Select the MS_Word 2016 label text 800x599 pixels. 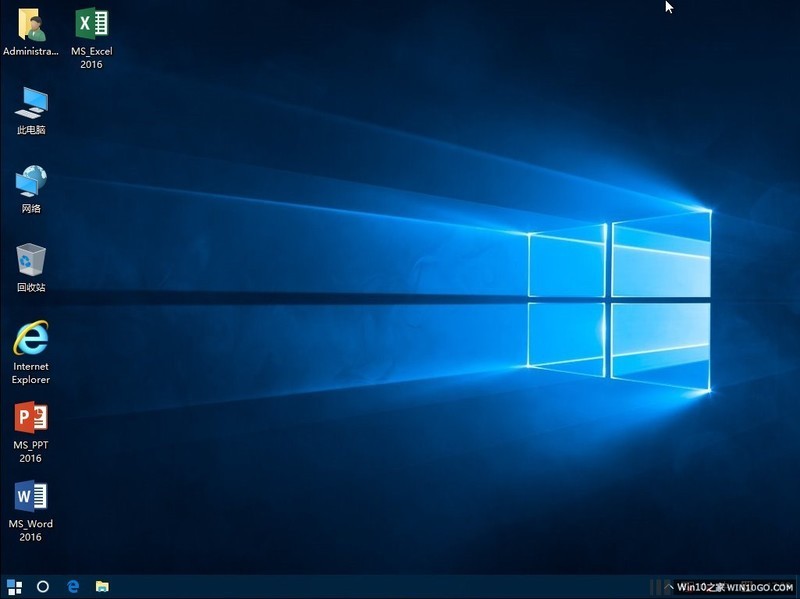tap(31, 530)
